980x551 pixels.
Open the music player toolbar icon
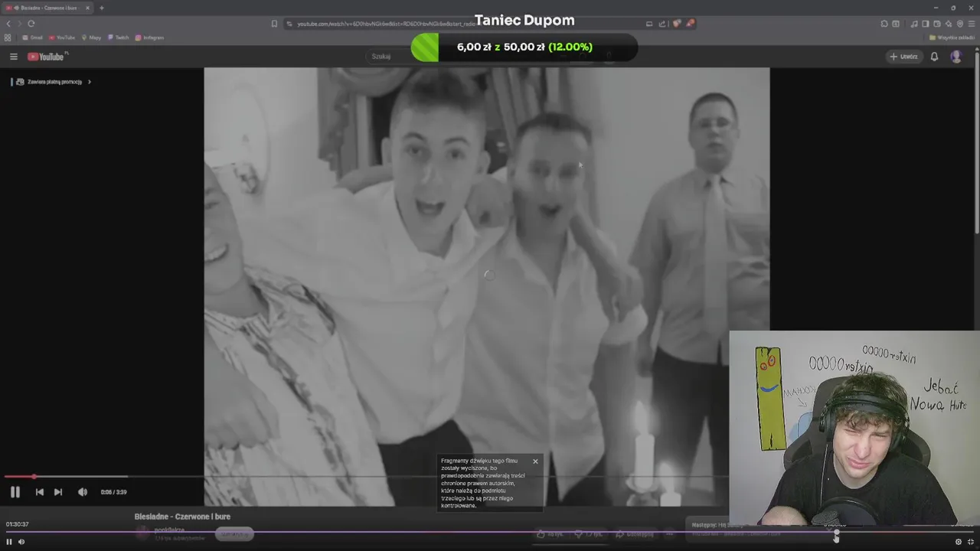click(x=914, y=24)
